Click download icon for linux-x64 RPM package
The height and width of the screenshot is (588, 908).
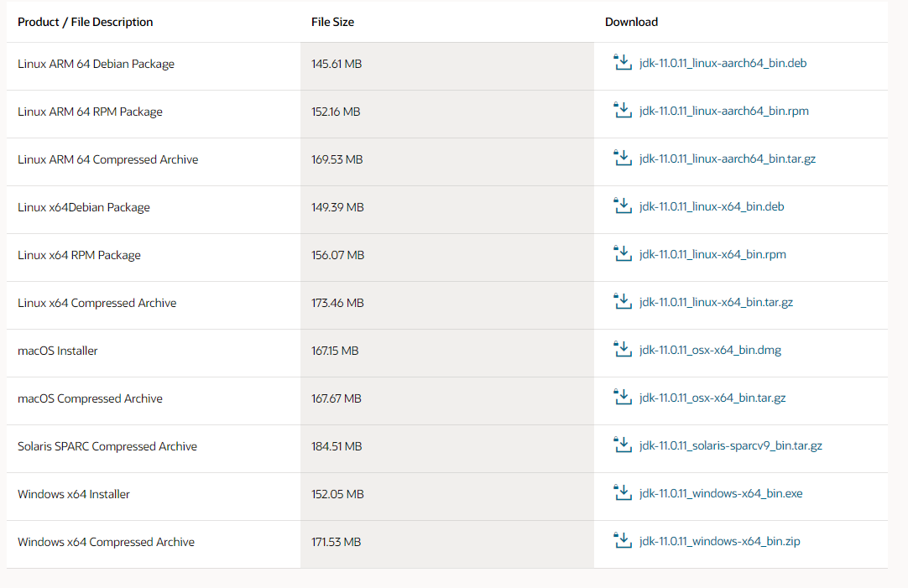622,254
